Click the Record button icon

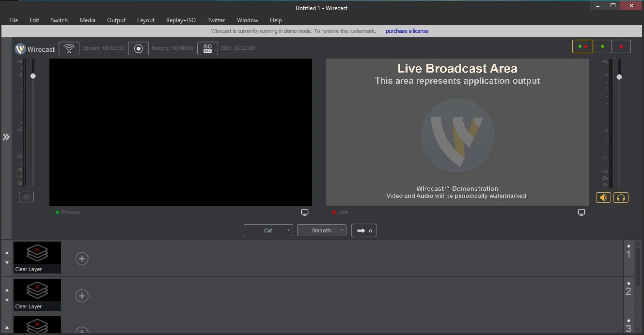point(138,48)
